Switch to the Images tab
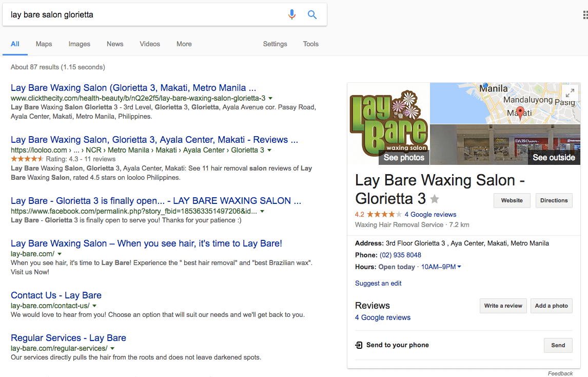The width and height of the screenshot is (588, 377). coord(79,44)
